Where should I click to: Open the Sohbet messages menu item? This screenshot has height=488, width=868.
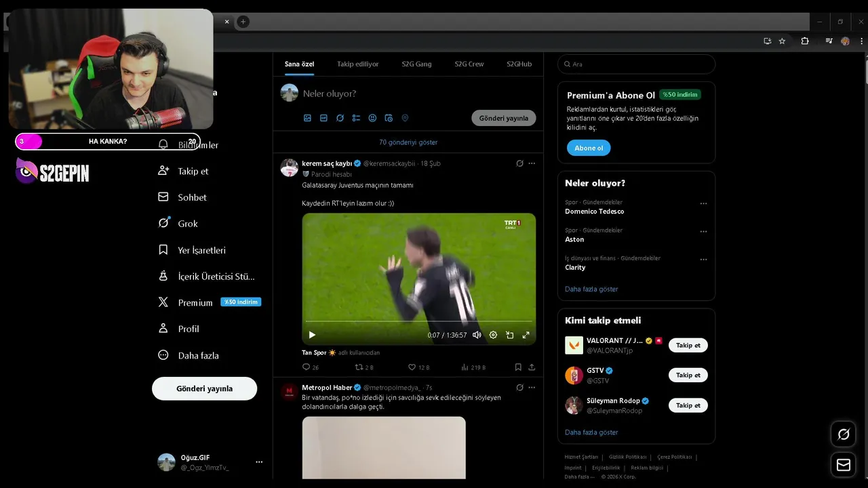click(x=182, y=197)
